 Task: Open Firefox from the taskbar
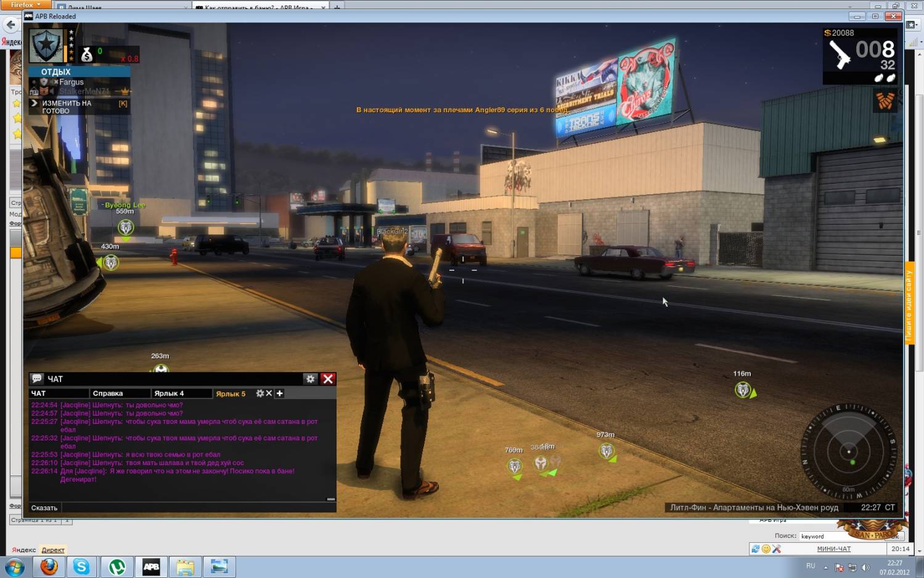pyautogui.click(x=49, y=567)
